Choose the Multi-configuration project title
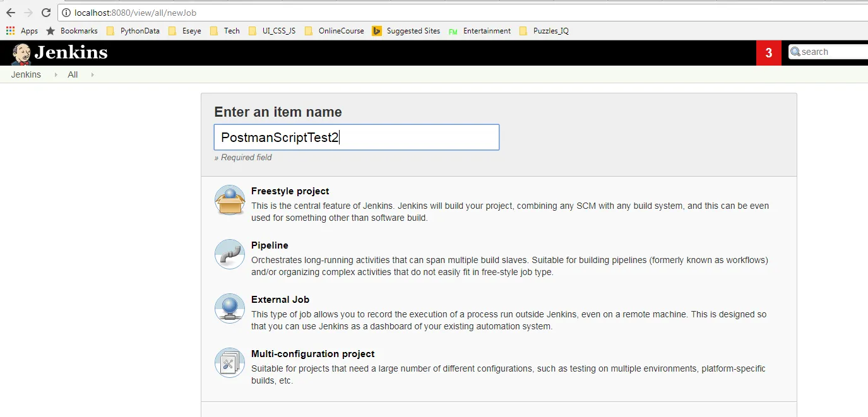 [313, 354]
